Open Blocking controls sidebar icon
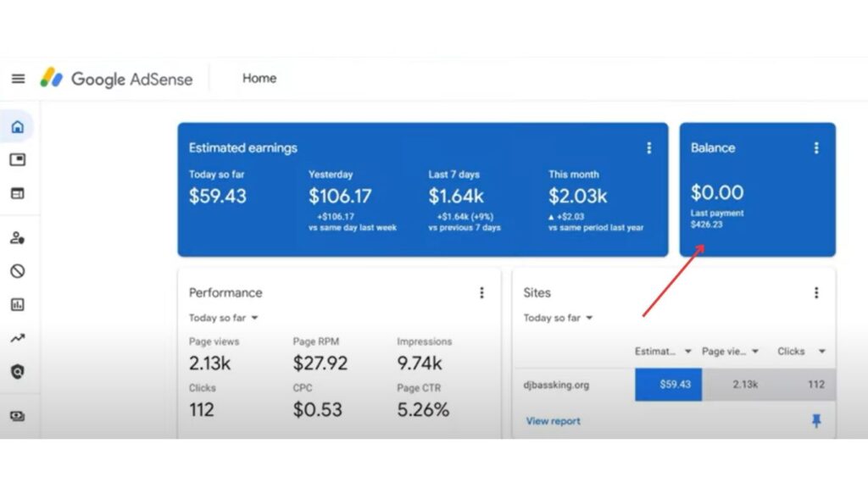 pos(18,271)
